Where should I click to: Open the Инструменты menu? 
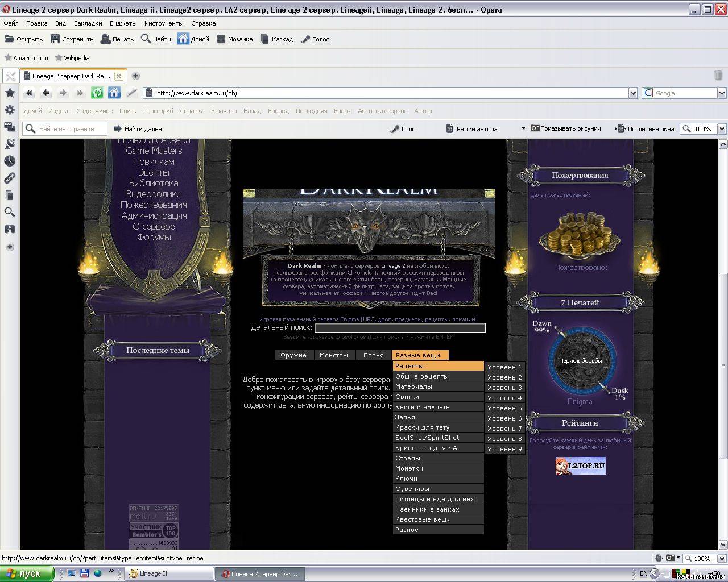coord(164,23)
